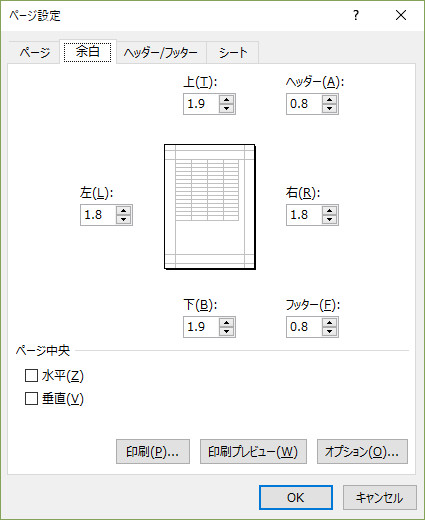Image resolution: width=425 pixels, height=520 pixels.
Task: Click the 右(R) margin input field
Action: coord(304,215)
